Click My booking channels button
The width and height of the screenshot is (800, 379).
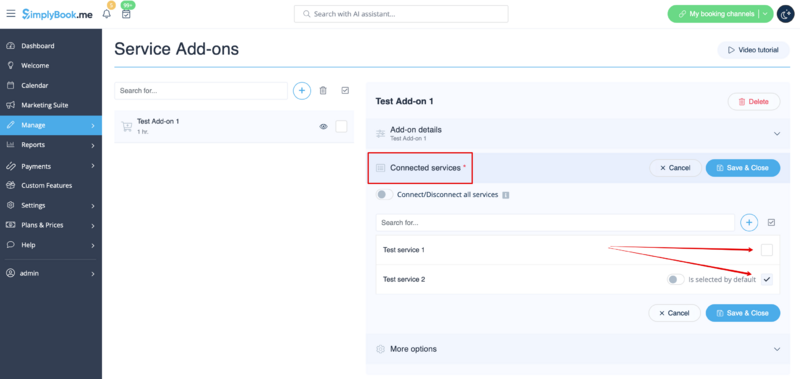pyautogui.click(x=721, y=14)
